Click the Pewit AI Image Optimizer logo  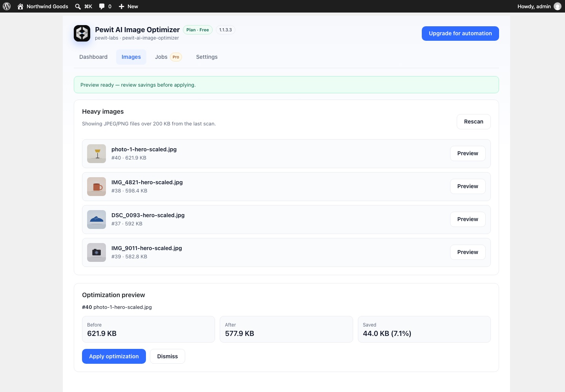tap(82, 33)
